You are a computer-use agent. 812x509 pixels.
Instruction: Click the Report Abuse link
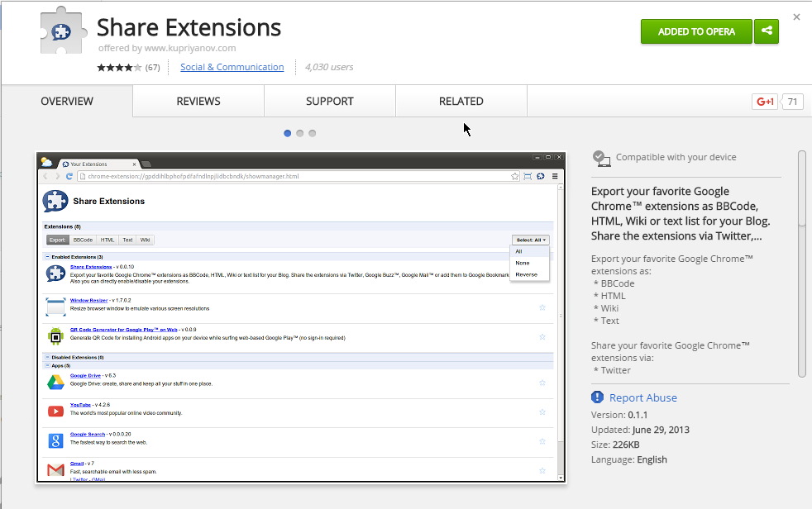pyautogui.click(x=643, y=397)
